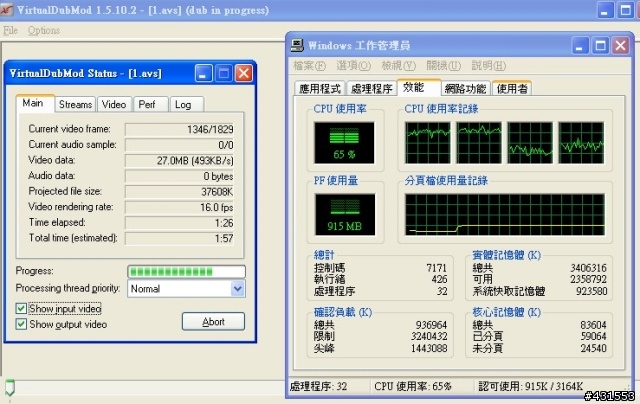Open the 檢視(V) menu in Task Manager

(x=398, y=65)
